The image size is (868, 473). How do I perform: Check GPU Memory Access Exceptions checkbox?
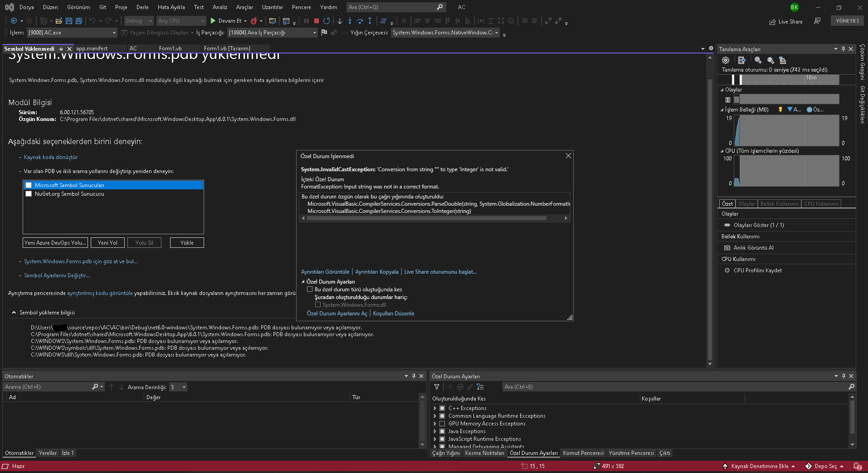(x=442, y=424)
